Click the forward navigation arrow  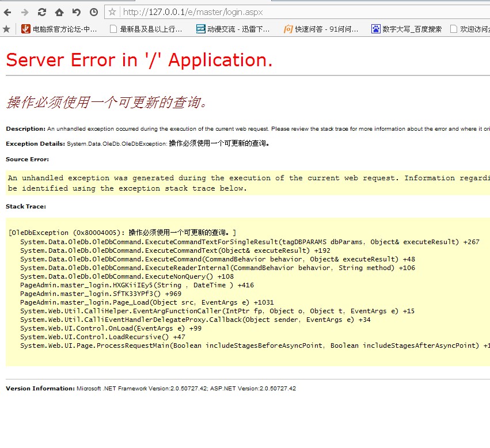[24, 12]
